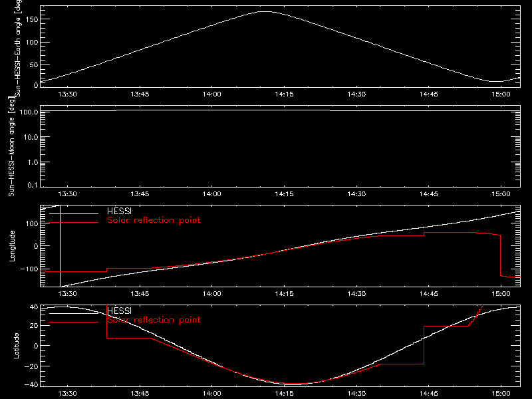
Task: Click the '50' tick on Earth angle axis
Action: pyautogui.click(x=34, y=65)
